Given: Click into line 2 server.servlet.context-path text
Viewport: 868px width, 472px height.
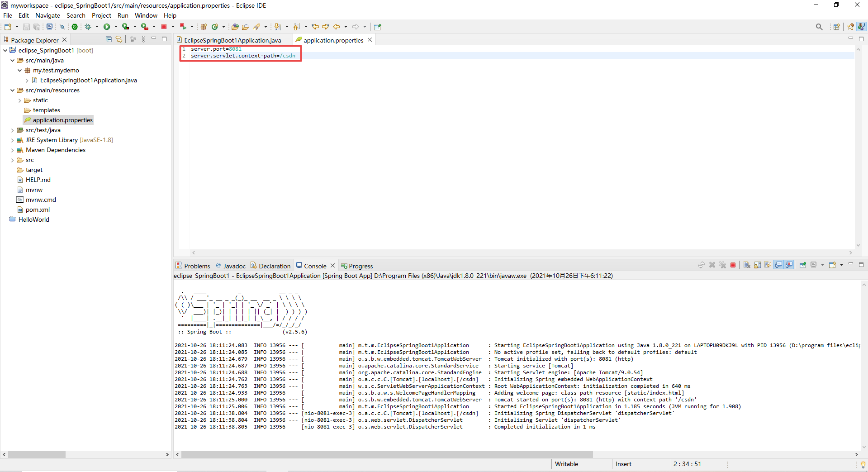Looking at the screenshot, I should [243, 56].
